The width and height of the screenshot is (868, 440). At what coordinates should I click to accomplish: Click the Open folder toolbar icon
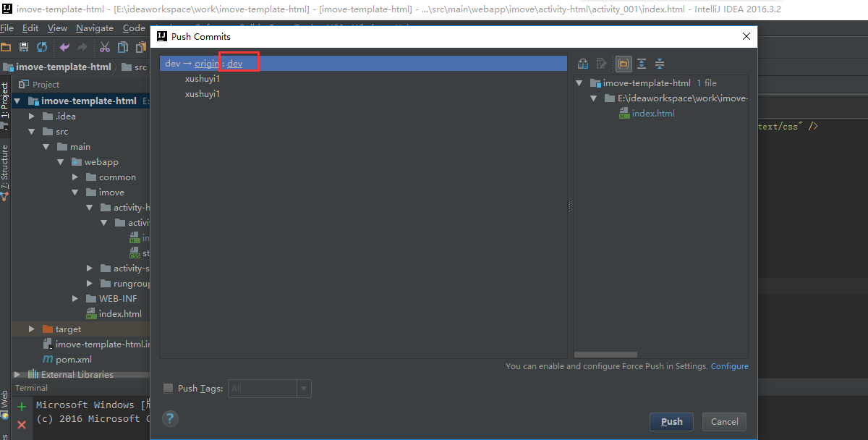coord(6,47)
